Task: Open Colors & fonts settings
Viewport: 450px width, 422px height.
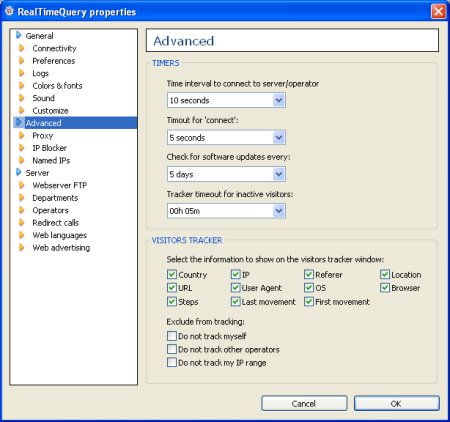Action: [x=57, y=86]
